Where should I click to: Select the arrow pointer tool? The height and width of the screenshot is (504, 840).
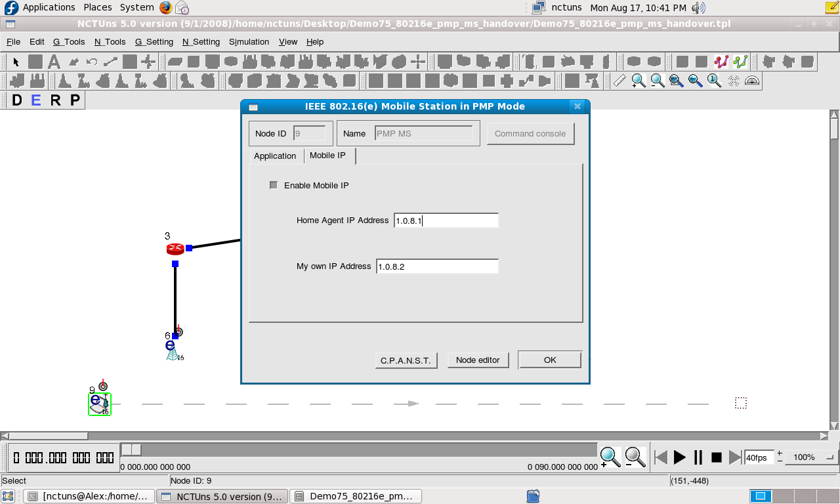[x=16, y=62]
